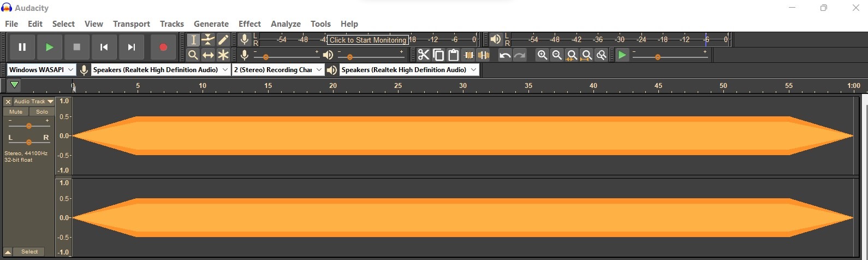
Task: Click the vertical scrollbar on the right
Action: [864, 176]
